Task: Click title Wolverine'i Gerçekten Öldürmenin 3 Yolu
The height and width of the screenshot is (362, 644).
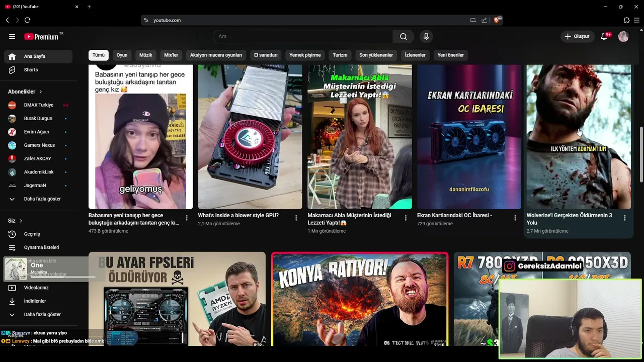Action: [x=570, y=219]
